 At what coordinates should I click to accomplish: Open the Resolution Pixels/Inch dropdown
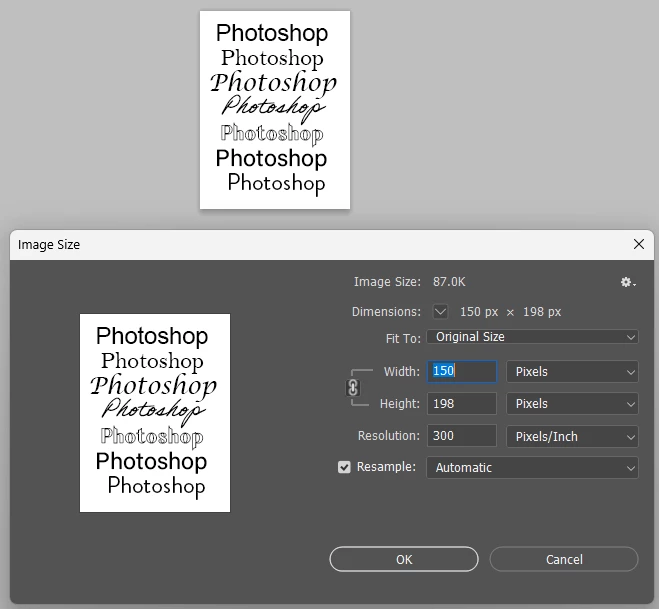572,436
